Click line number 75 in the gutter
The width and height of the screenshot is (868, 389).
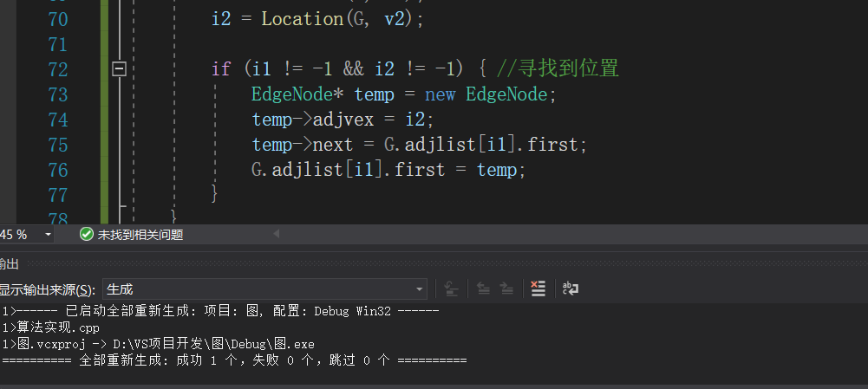58,145
